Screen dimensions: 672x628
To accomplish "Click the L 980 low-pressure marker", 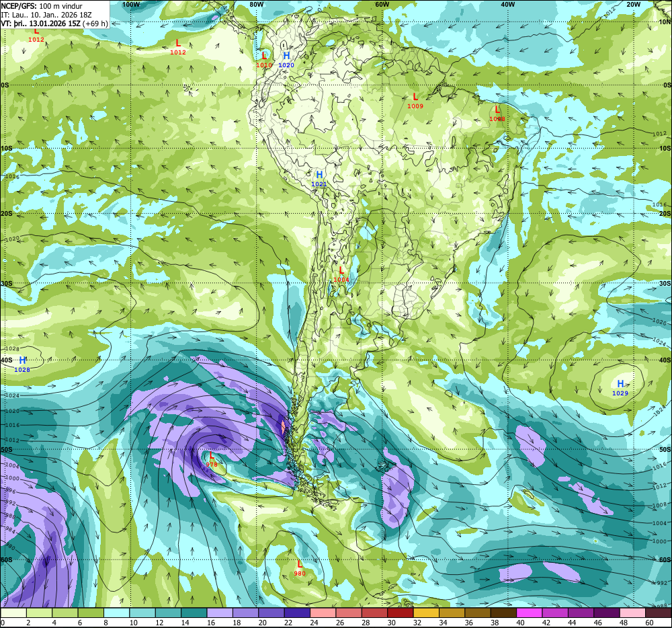I will pyautogui.click(x=300, y=568).
